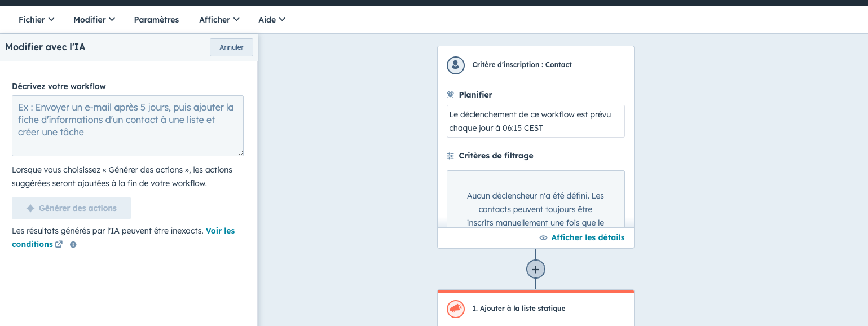The image size is (868, 326).
Task: Click the alarm clock icon beside Planifier
Action: [451, 95]
